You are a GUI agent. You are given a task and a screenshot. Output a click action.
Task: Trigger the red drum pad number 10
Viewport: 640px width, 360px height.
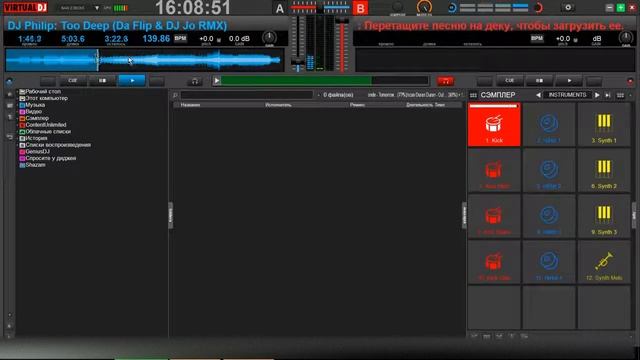pyautogui.click(x=494, y=262)
